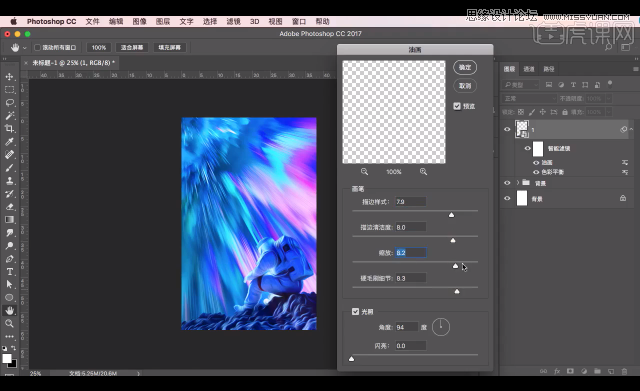Select the Lasso tool
640x391 pixels.
tap(9, 102)
